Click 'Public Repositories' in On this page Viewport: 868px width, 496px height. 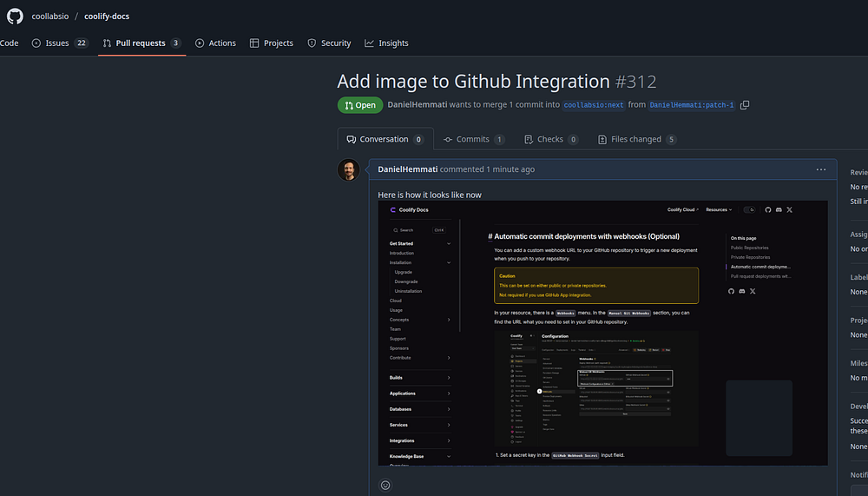750,248
